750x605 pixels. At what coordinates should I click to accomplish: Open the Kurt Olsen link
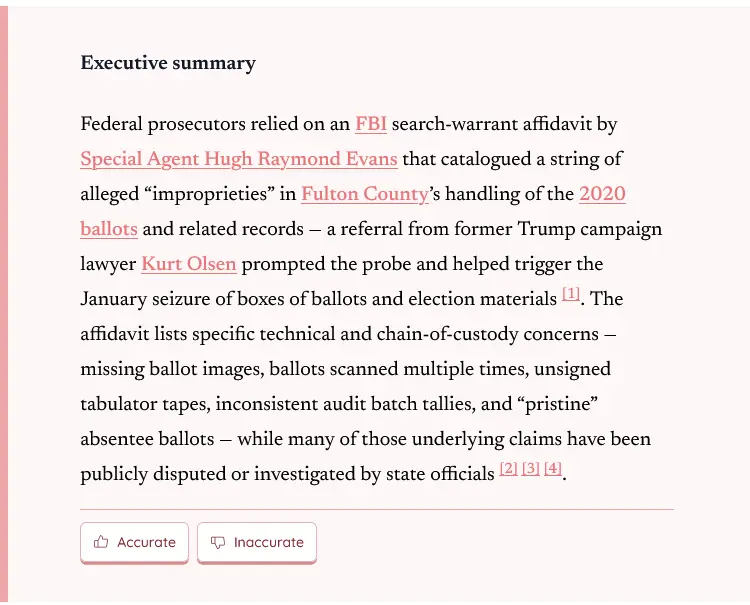point(189,265)
